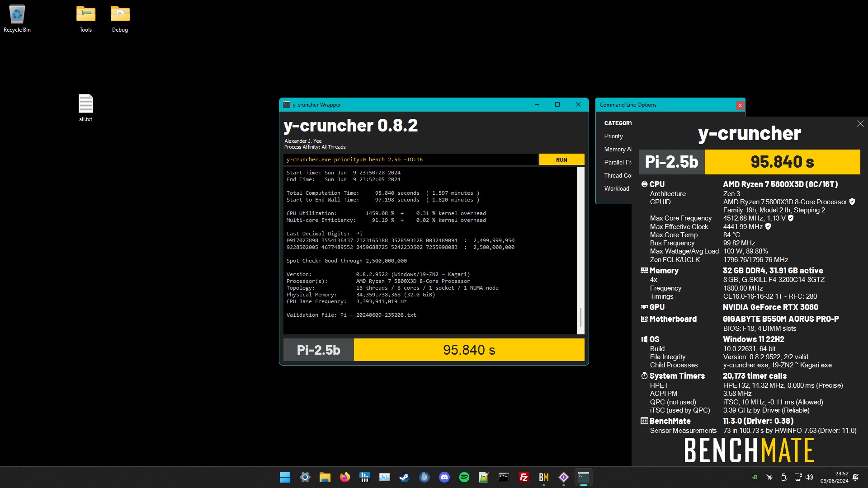Open Settings from the taskbar
The height and width of the screenshot is (488, 868).
click(x=305, y=477)
